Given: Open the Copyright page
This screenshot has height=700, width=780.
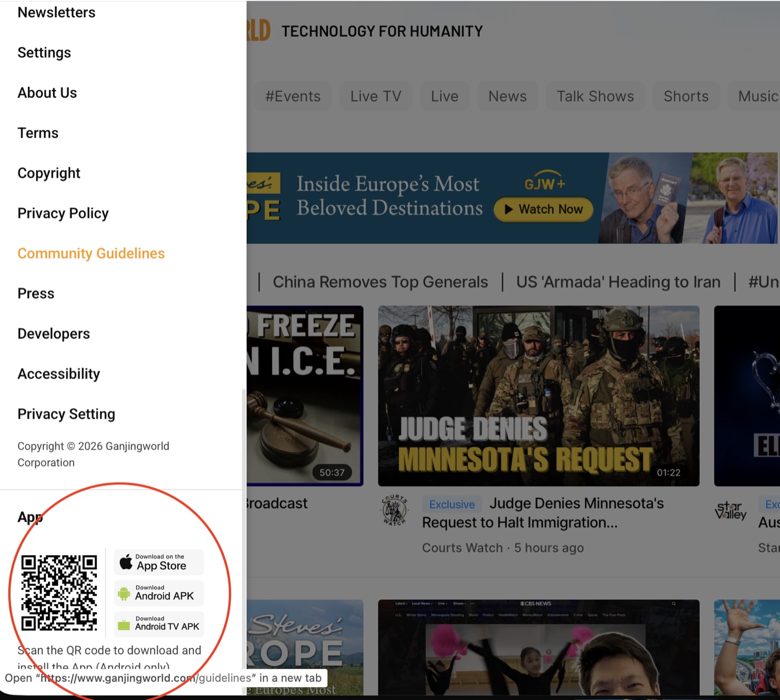Looking at the screenshot, I should pyautogui.click(x=49, y=173).
